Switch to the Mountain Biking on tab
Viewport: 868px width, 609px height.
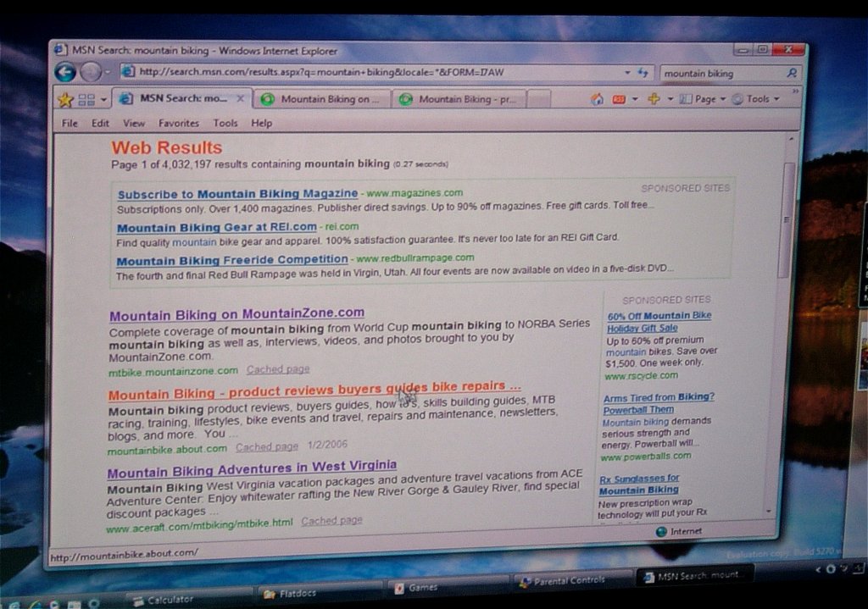pyautogui.click(x=322, y=99)
